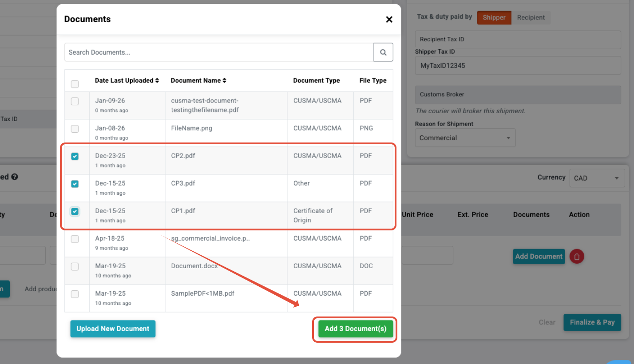Viewport: 634px width, 364px height.
Task: Click the CP1.pdf document name
Action: 183,211
